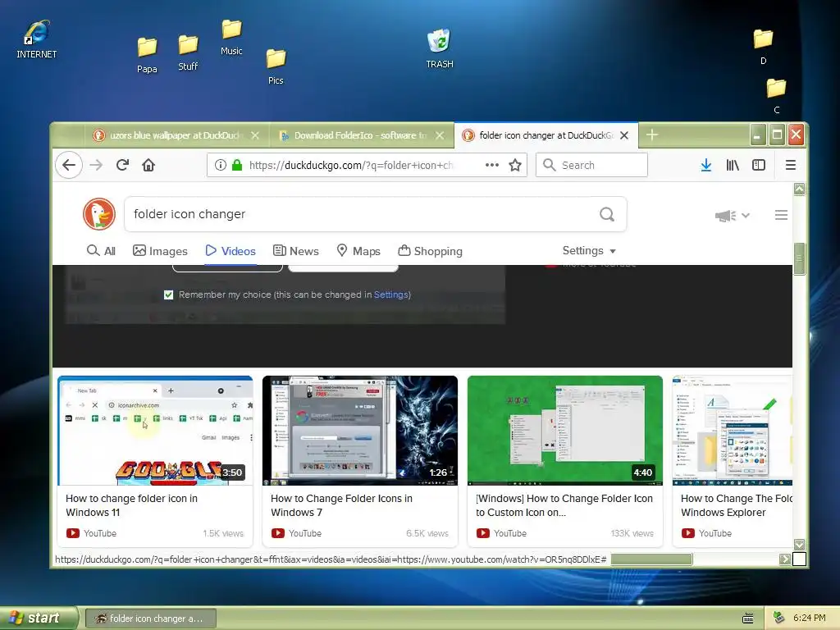Image resolution: width=840 pixels, height=630 pixels.
Task: Open the INTERNET desktop shortcut
Action: click(x=36, y=39)
